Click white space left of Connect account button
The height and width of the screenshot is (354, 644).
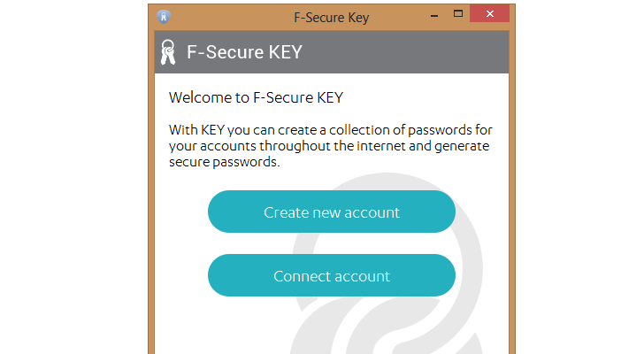coord(181,275)
